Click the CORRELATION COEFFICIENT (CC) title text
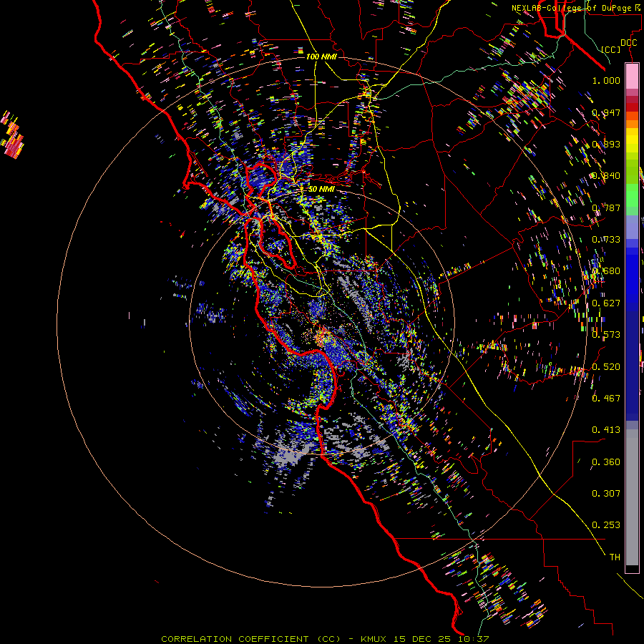Image resolution: width=644 pixels, height=644 pixels. pyautogui.click(x=251, y=639)
